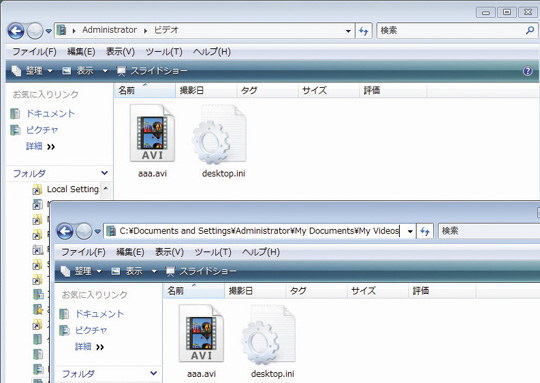The width and height of the screenshot is (540, 383).
Task: Sort by サイズ column in front window
Action: (377, 291)
